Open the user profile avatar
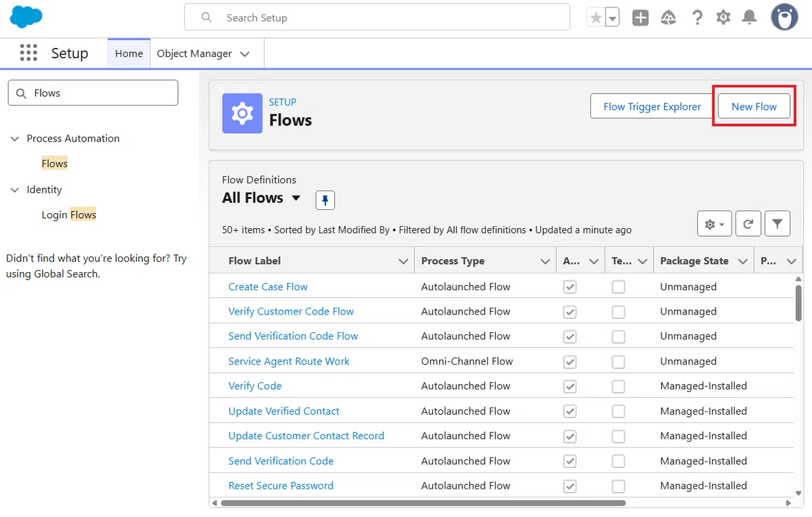This screenshot has height=517, width=812. point(784,17)
